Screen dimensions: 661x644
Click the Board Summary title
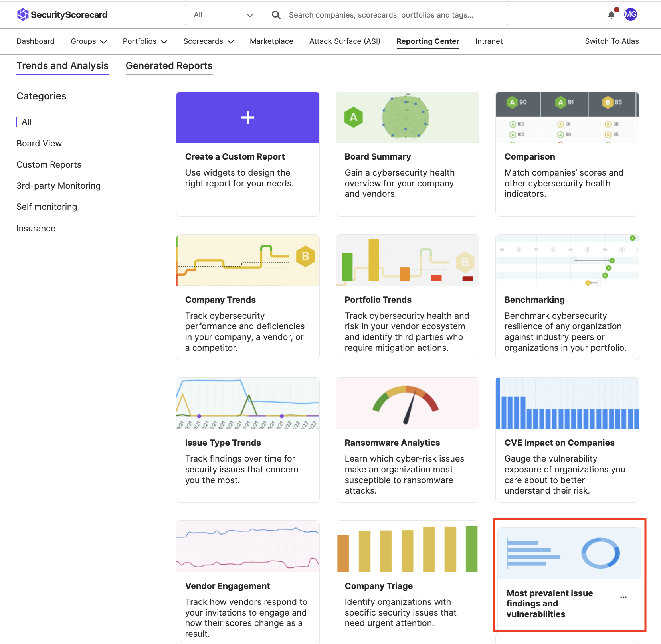point(378,157)
